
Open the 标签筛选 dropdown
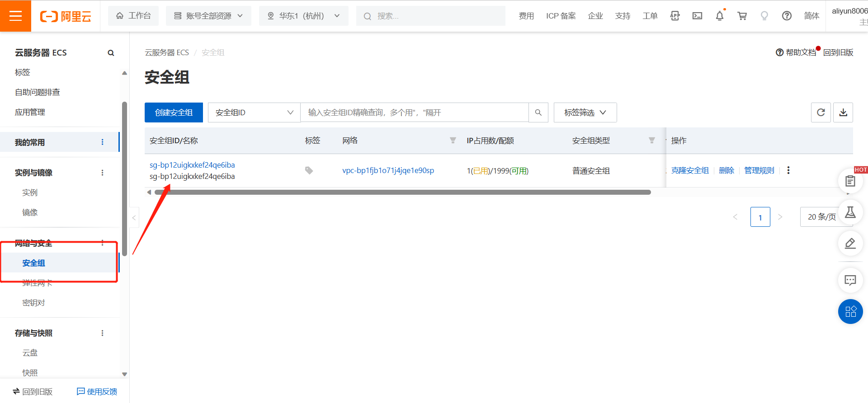pyautogui.click(x=585, y=112)
